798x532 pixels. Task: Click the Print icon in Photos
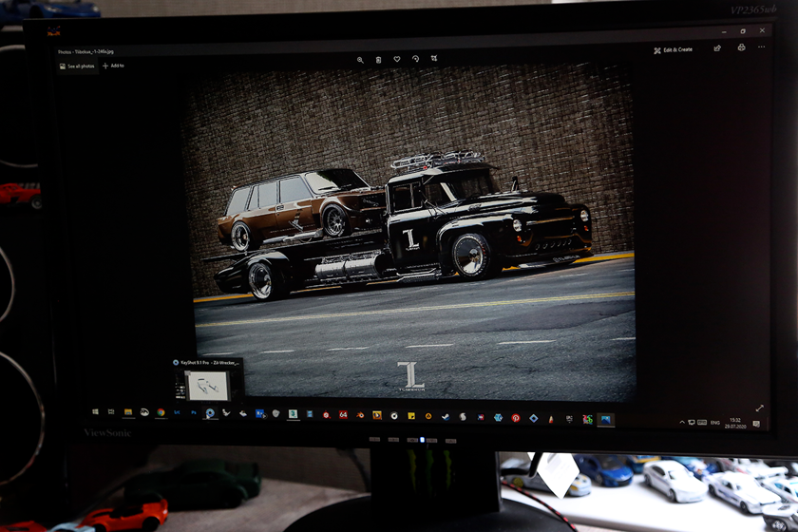(741, 47)
